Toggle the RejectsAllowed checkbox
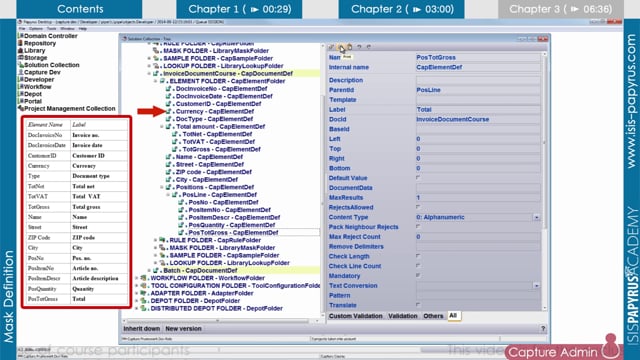The image size is (640, 360). click(x=418, y=207)
